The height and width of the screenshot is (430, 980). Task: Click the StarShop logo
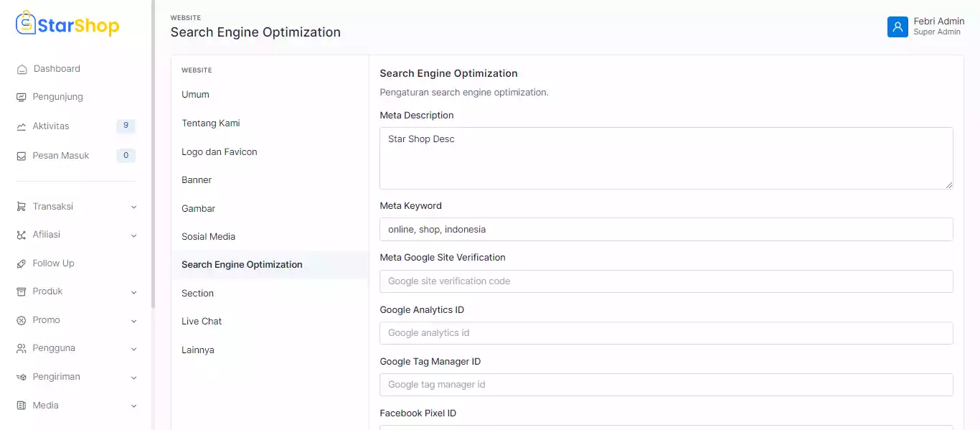point(67,25)
